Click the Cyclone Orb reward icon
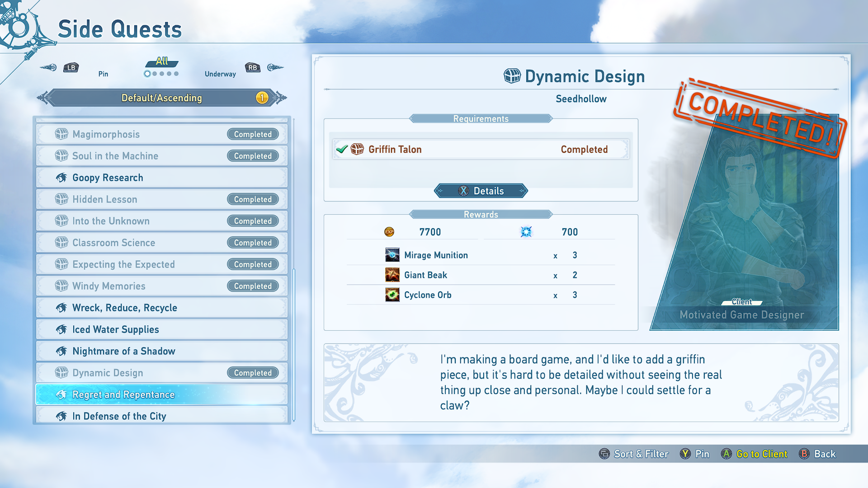The image size is (868, 488). pyautogui.click(x=392, y=295)
